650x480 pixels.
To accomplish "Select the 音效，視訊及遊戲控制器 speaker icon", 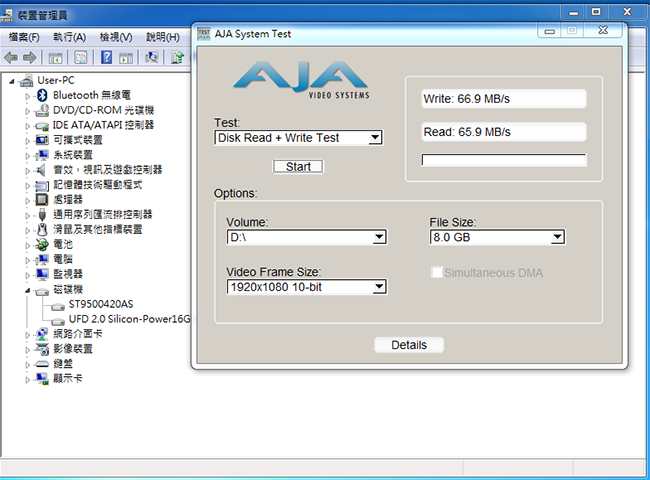I will (41, 170).
